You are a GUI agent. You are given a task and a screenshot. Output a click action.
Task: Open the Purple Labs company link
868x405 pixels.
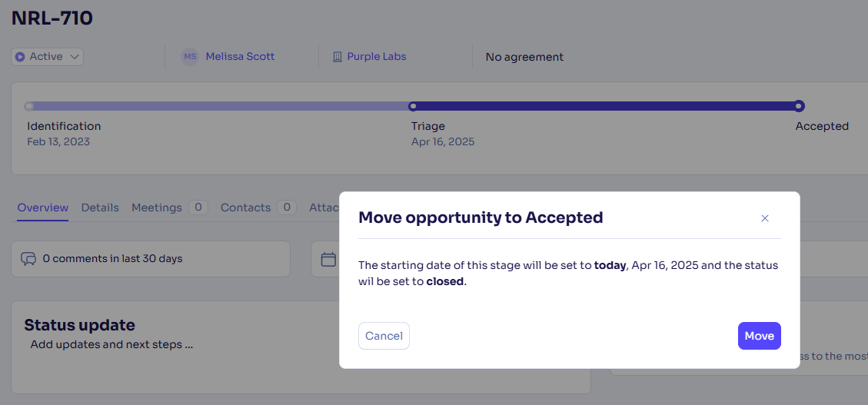pyautogui.click(x=377, y=56)
